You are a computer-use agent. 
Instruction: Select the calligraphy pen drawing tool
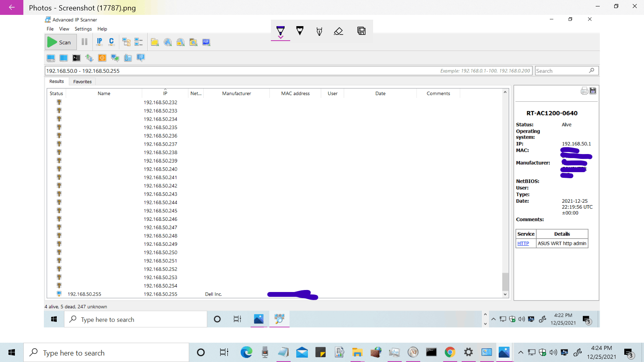[x=319, y=31]
